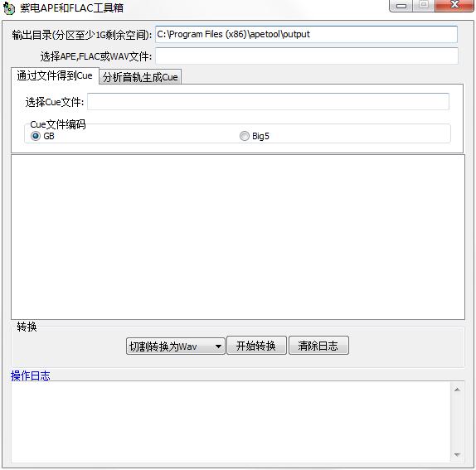Image resolution: width=476 pixels, height=470 pixels.
Task: Click the 选择APE,FLAC或WAV文件 input field
Action: pyautogui.click(x=306, y=56)
